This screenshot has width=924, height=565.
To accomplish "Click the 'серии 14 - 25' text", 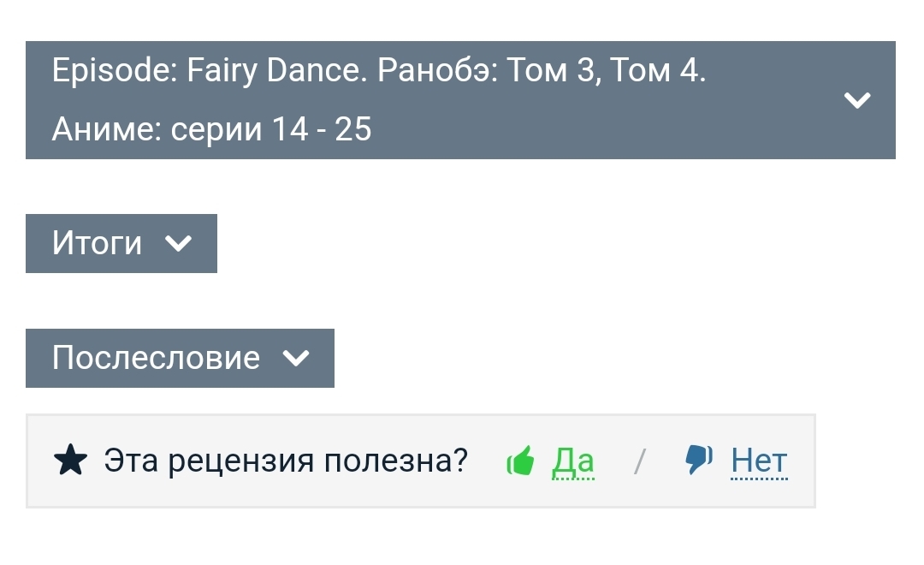I will [x=270, y=129].
